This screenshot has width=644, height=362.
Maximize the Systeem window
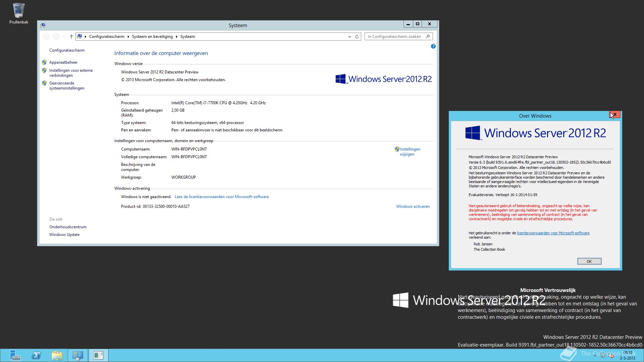tap(418, 24)
